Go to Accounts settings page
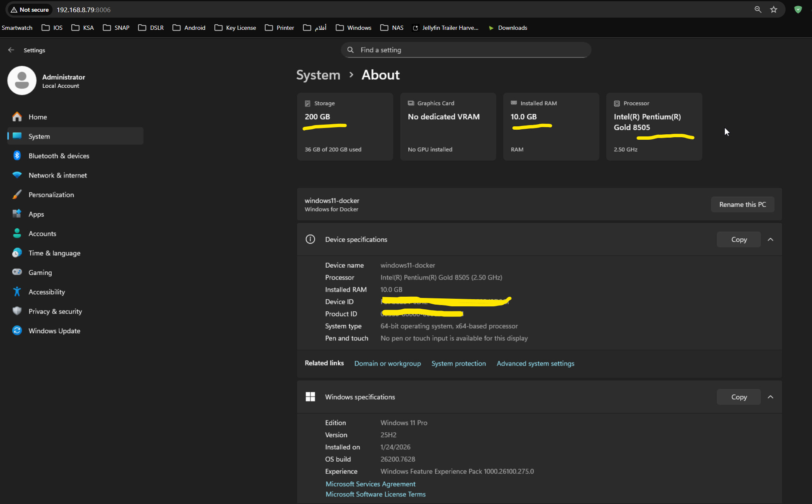The image size is (812, 504). click(x=42, y=234)
